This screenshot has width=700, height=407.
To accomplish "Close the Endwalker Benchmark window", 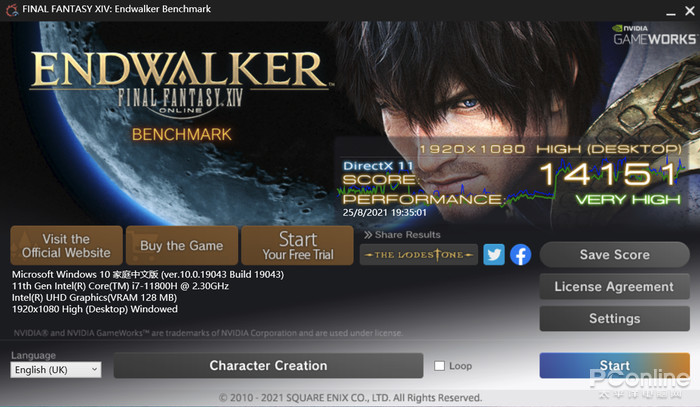I will pos(690,11).
